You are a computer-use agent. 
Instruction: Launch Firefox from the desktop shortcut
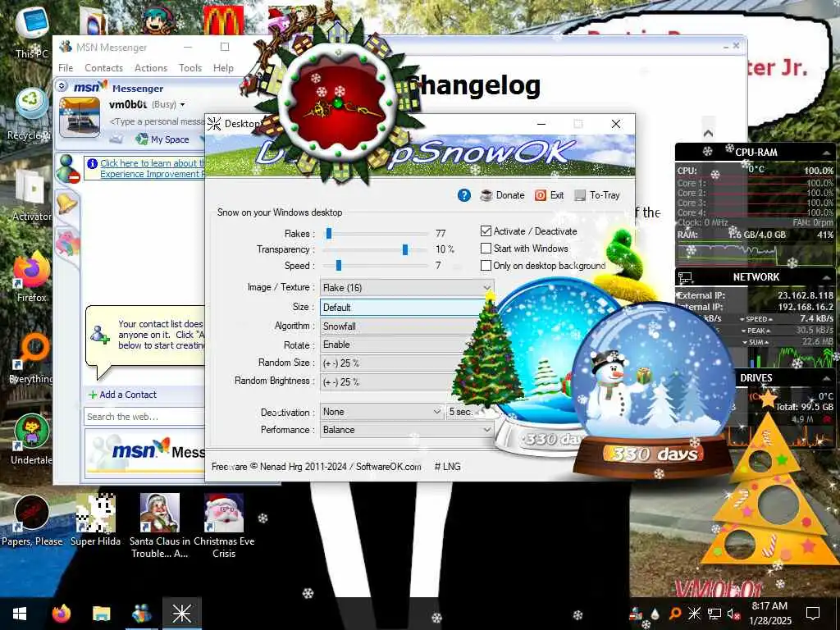click(32, 276)
